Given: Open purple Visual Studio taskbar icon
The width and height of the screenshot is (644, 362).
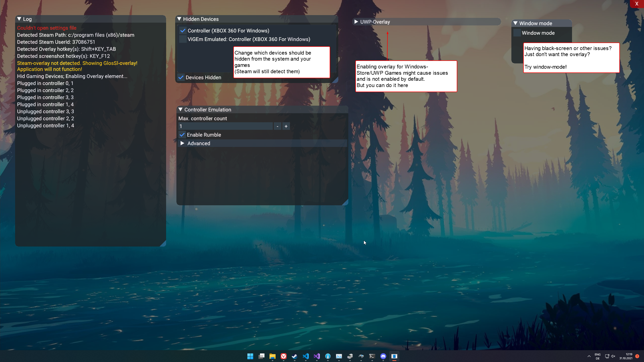Looking at the screenshot, I should click(x=317, y=356).
